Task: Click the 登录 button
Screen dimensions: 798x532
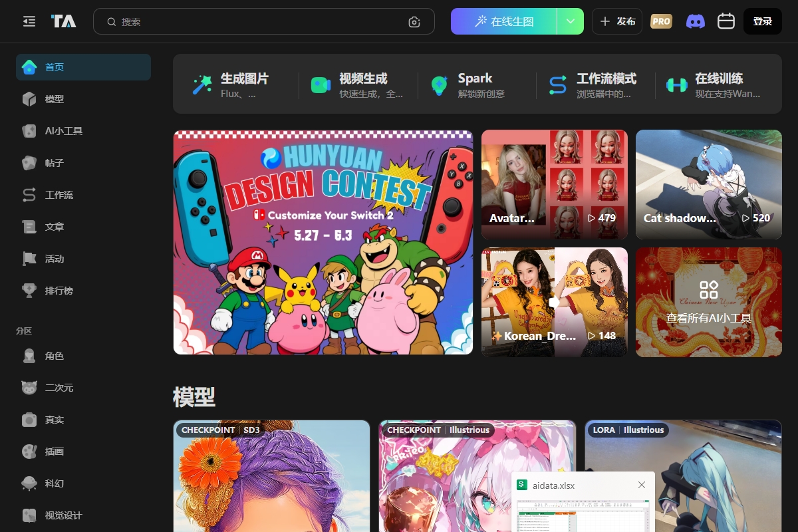Action: pyautogui.click(x=762, y=21)
